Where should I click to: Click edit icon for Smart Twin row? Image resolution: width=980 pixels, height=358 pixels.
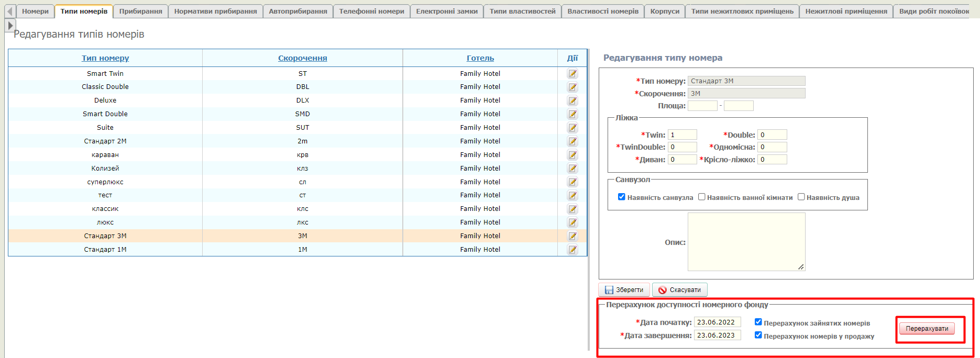[x=572, y=74]
